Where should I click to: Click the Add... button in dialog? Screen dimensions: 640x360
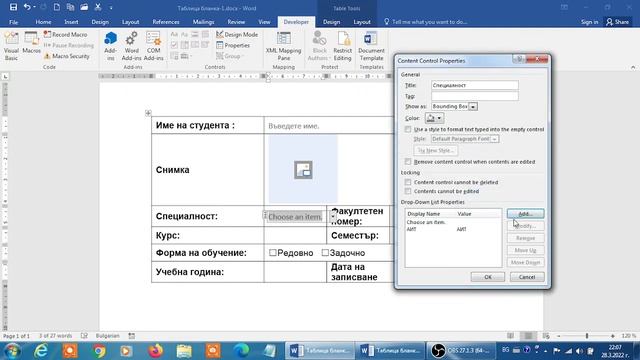point(525,213)
